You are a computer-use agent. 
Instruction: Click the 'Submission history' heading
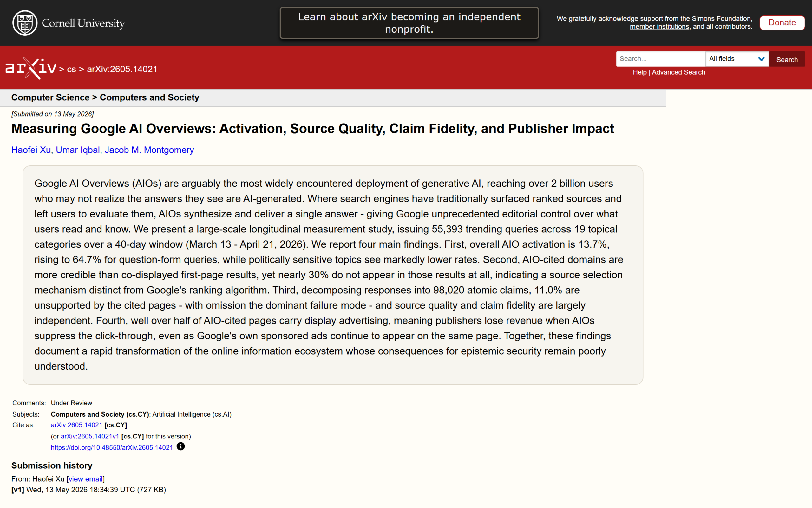(52, 465)
